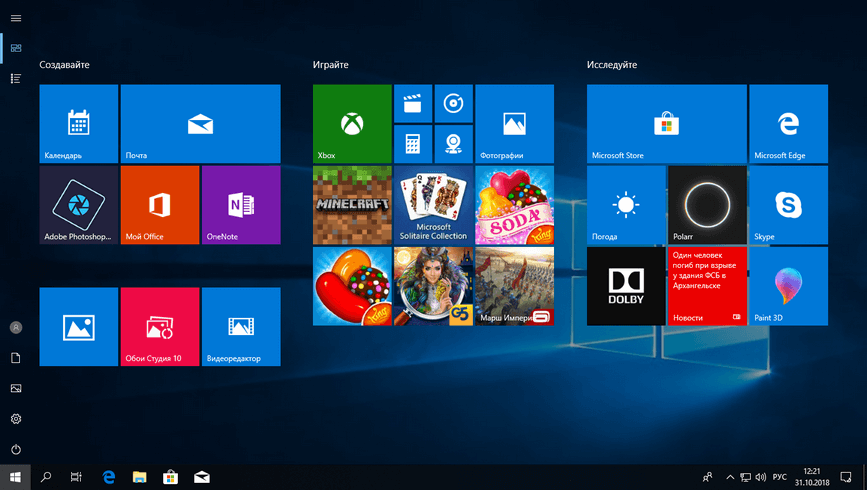Open the Новости news tile

[707, 286]
